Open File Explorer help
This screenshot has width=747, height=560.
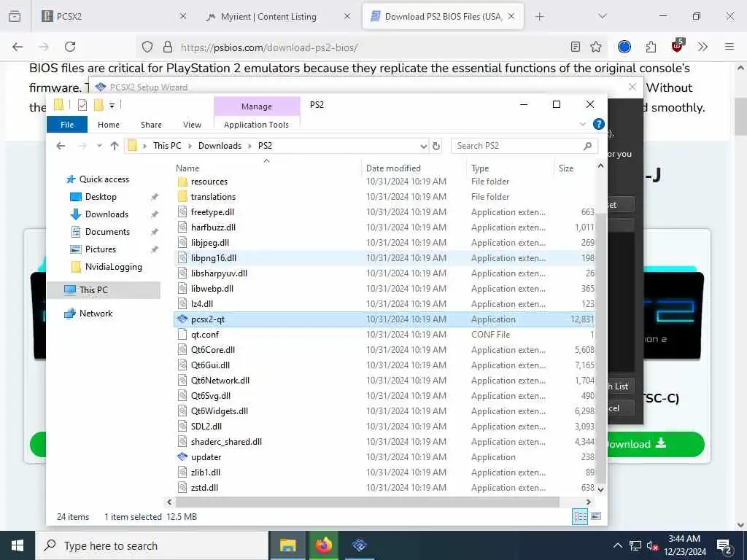[598, 124]
